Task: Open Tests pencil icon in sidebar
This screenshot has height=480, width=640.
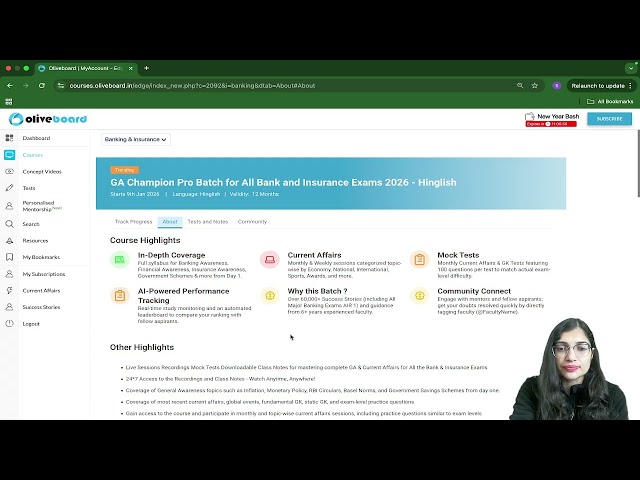Action: pos(10,188)
